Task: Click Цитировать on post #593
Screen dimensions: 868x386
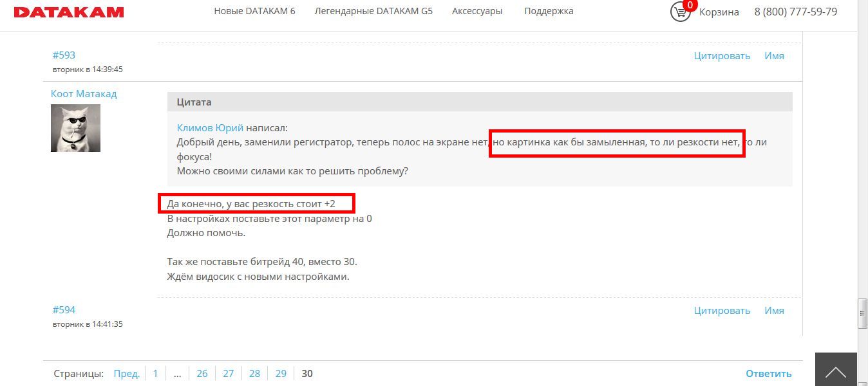Action: [x=722, y=56]
